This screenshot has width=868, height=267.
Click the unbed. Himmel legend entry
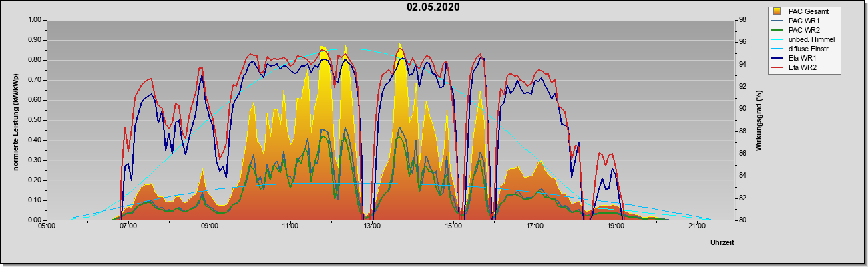[x=805, y=39]
